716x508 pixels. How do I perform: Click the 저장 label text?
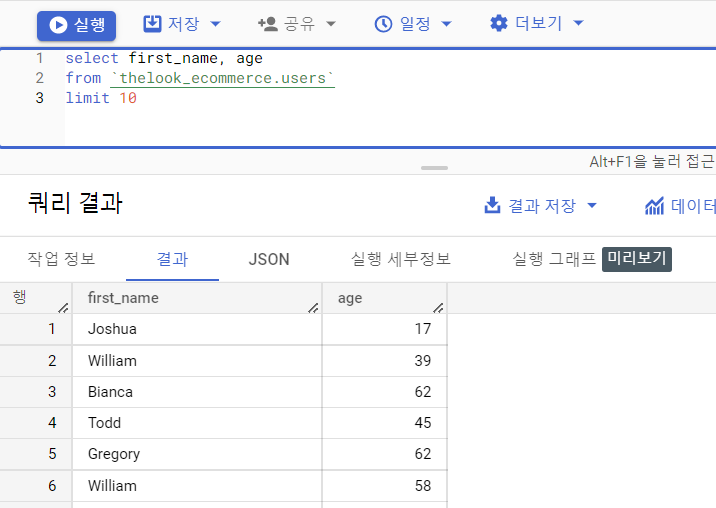pyautogui.click(x=184, y=24)
